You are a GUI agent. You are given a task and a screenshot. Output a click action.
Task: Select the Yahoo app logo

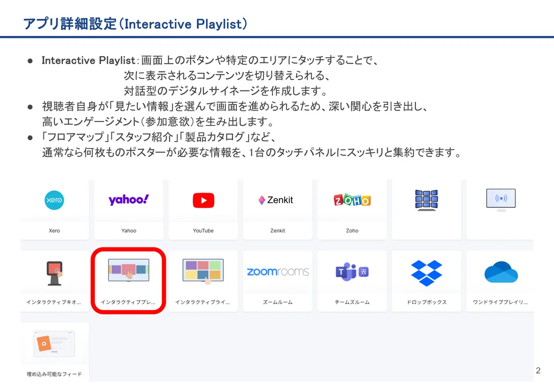129,200
